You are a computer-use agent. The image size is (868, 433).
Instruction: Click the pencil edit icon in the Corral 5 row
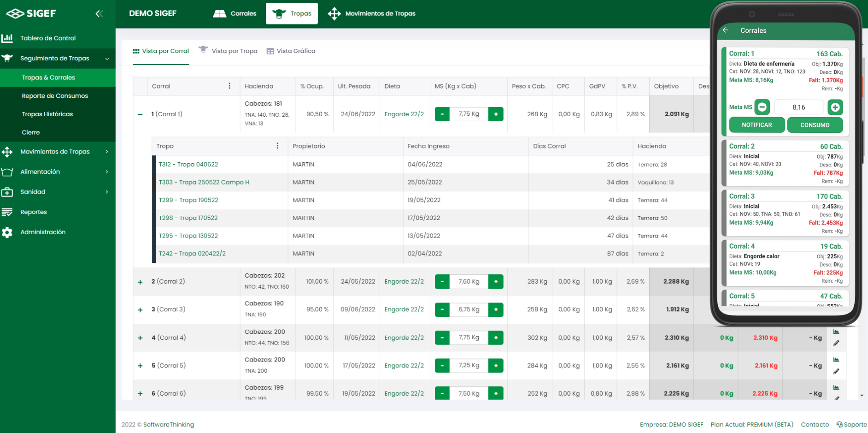(x=836, y=371)
